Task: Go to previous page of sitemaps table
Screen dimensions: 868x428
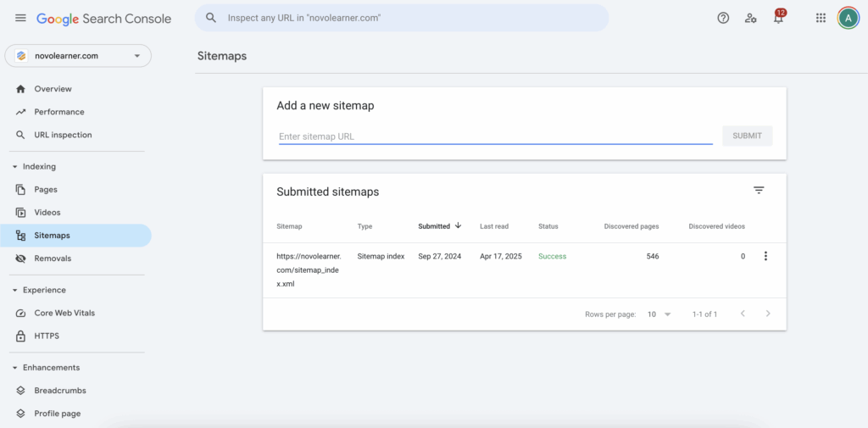Action: coord(743,314)
